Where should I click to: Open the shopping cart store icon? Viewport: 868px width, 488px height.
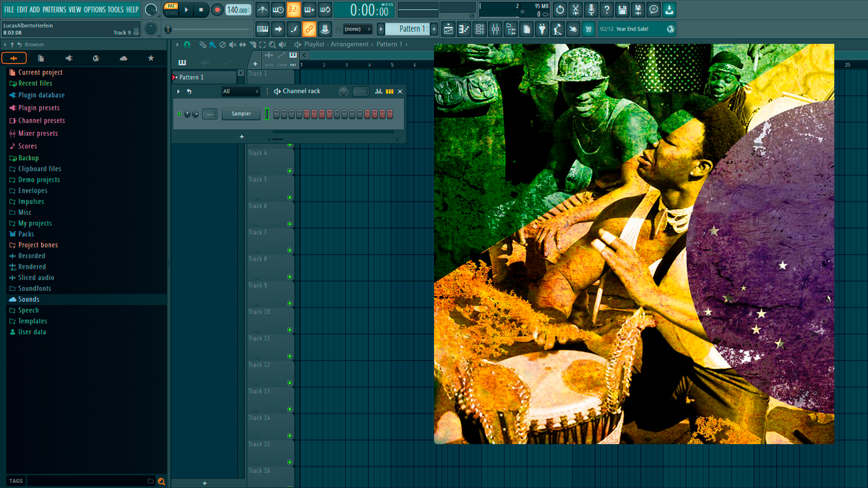pos(588,29)
